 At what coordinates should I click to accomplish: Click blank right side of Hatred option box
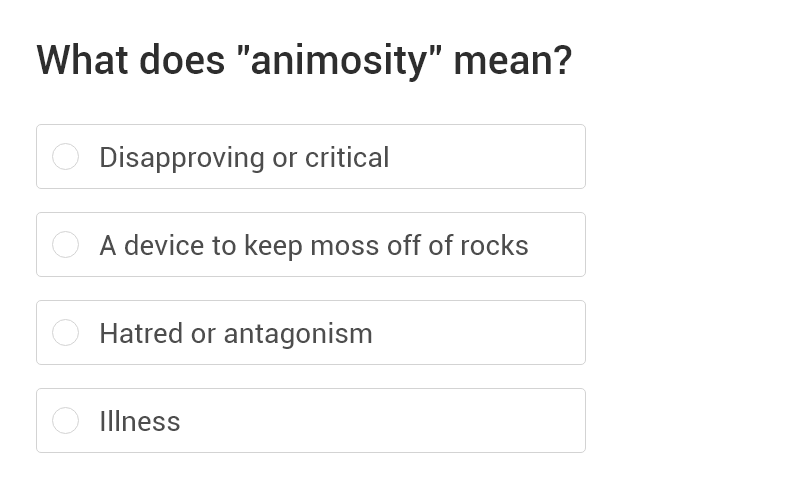click(480, 333)
